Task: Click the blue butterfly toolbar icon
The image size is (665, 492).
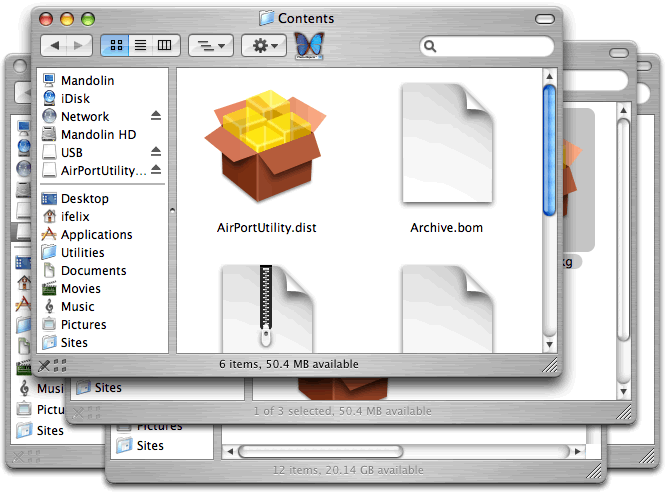Action: pos(309,45)
